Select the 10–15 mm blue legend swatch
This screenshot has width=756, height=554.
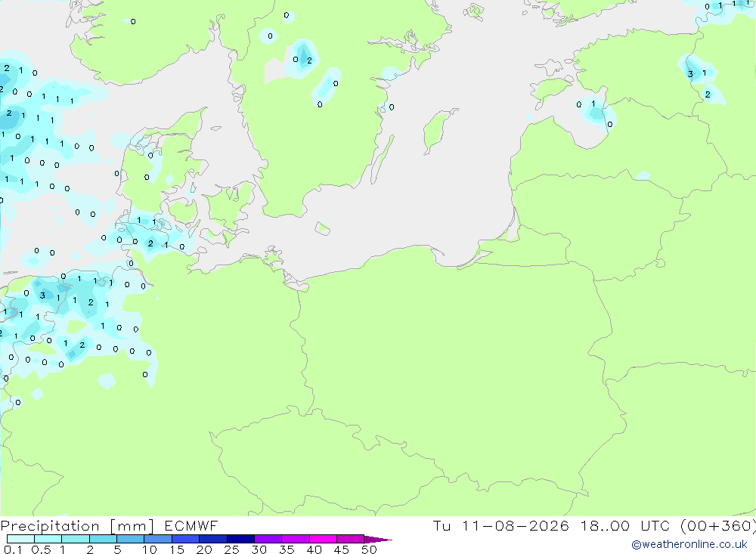pyautogui.click(x=158, y=539)
